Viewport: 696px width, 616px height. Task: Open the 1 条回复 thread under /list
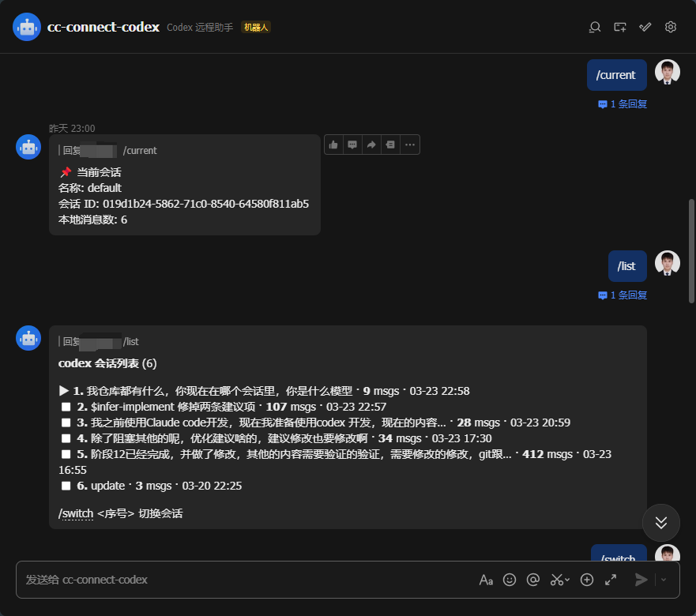[x=622, y=295]
